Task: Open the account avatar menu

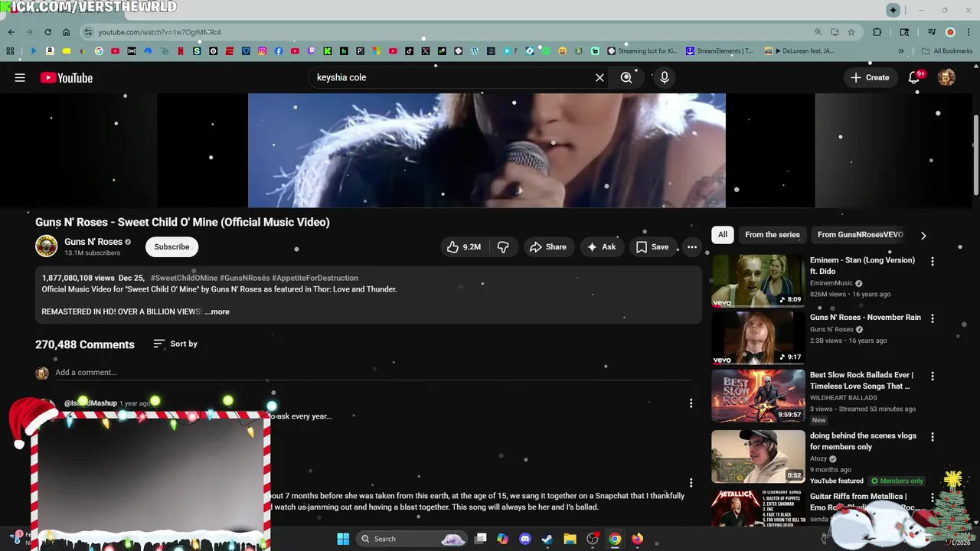Action: [946, 77]
